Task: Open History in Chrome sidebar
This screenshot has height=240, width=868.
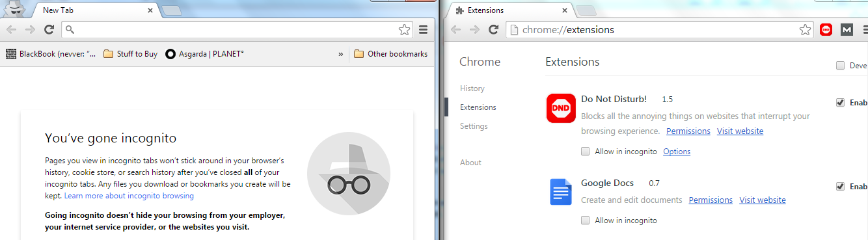Action: tap(472, 88)
